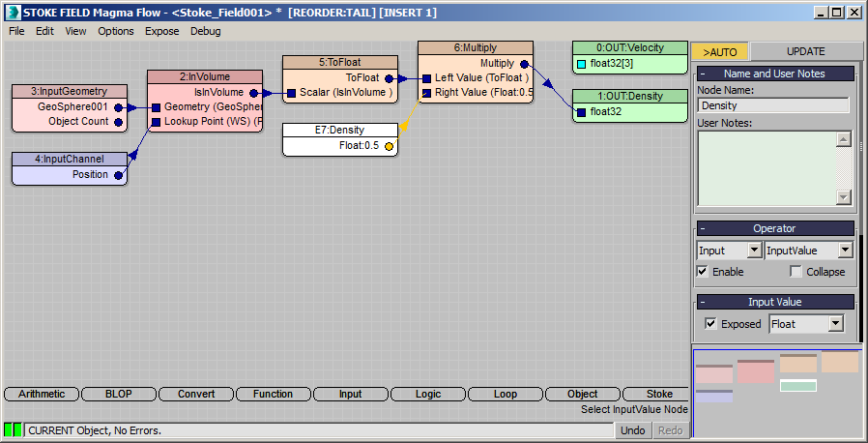Open the Function node category

click(273, 394)
